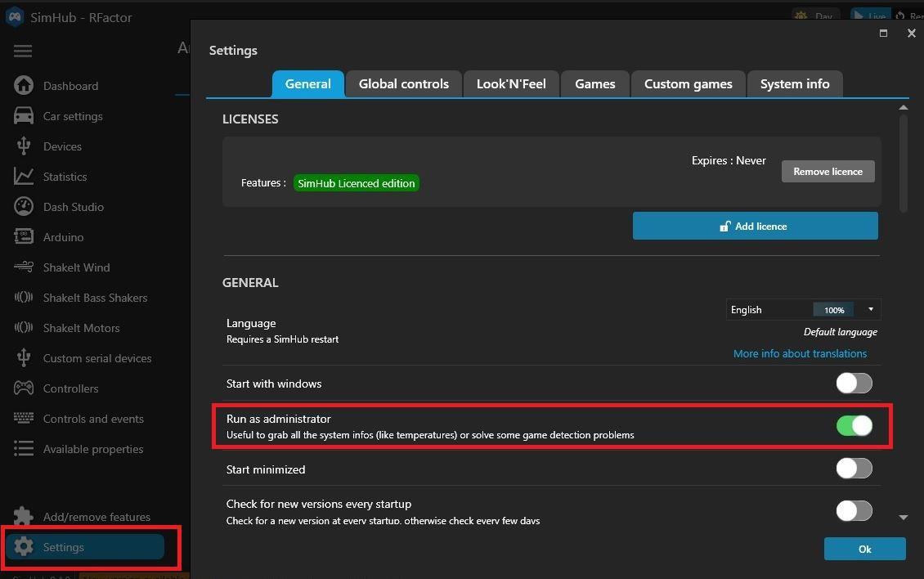924x579 pixels.
Task: Click the Custom serial devices icon
Action: 24,357
